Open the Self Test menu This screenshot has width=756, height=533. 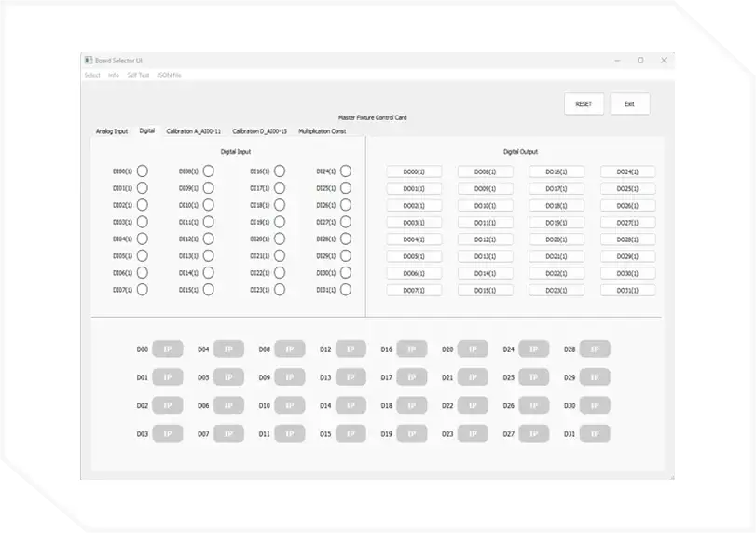(x=138, y=75)
